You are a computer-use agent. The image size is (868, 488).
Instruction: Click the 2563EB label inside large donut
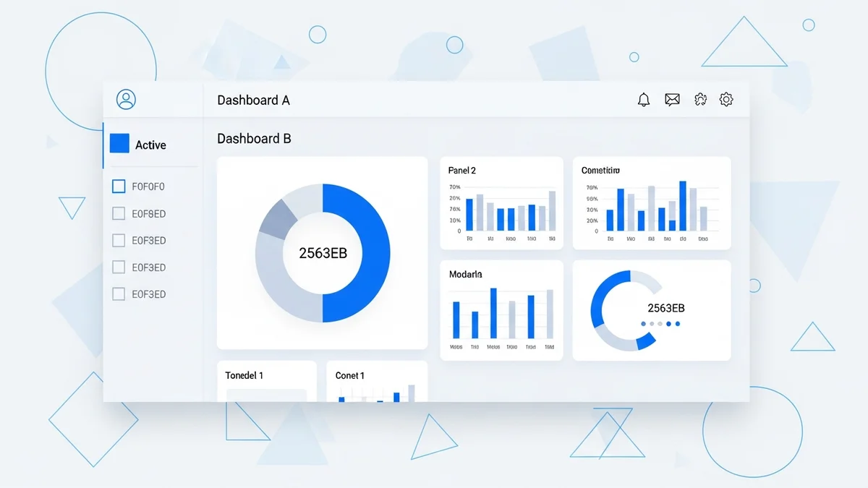pyautogui.click(x=323, y=253)
